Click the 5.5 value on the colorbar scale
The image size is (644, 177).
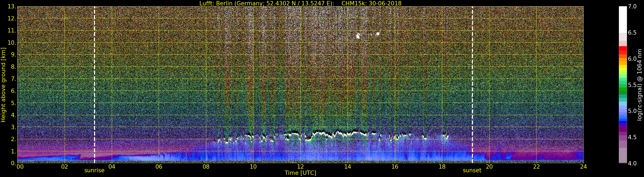(632, 85)
